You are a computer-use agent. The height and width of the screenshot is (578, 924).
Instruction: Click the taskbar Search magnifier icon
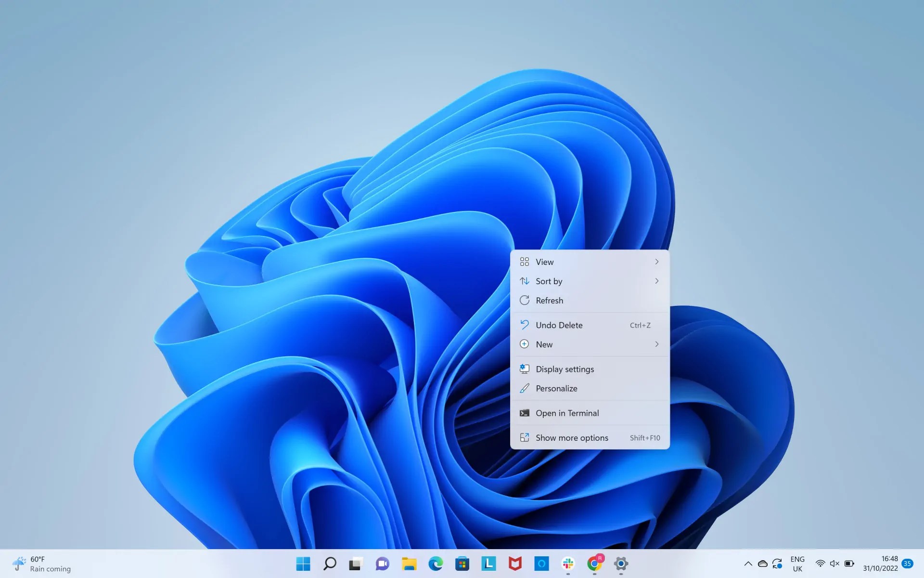[x=330, y=564]
